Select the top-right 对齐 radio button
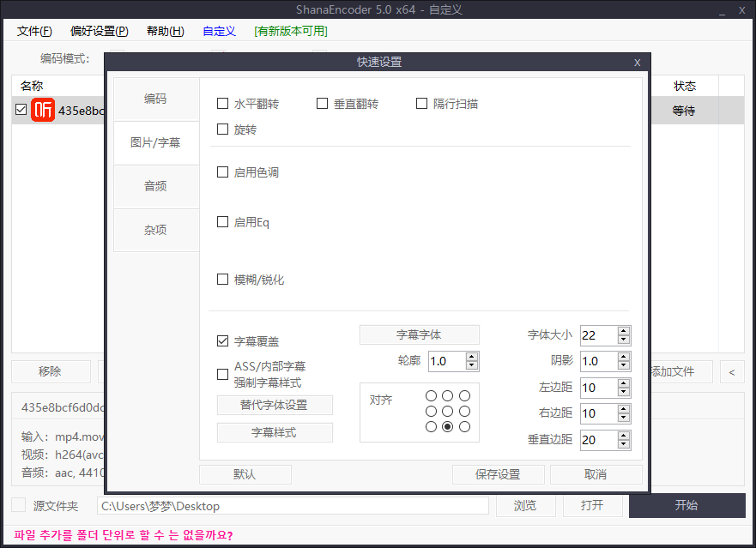756x548 pixels. [x=464, y=395]
